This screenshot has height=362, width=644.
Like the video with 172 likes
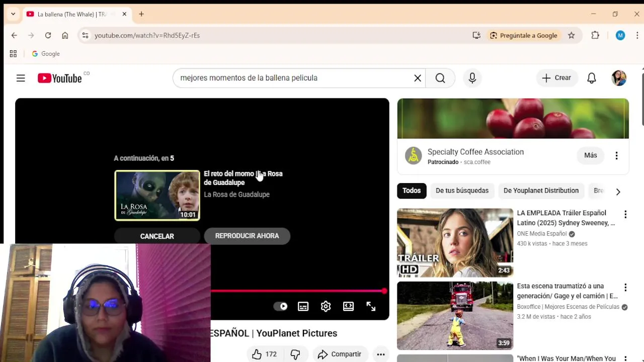point(265,354)
